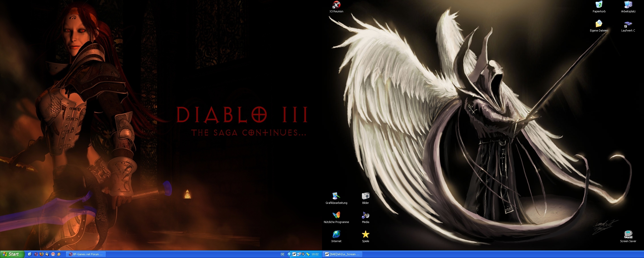This screenshot has width=644, height=258.
Task: Open the Windows Start menu
Action: (12, 254)
